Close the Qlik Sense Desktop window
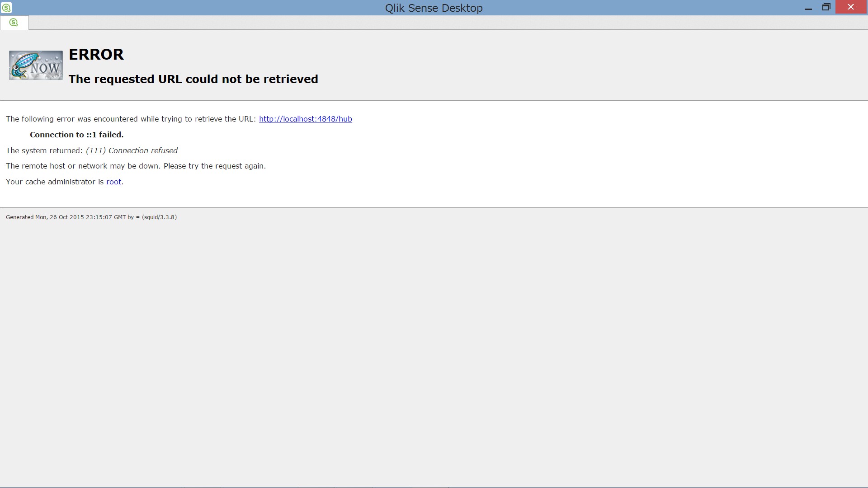 click(851, 7)
